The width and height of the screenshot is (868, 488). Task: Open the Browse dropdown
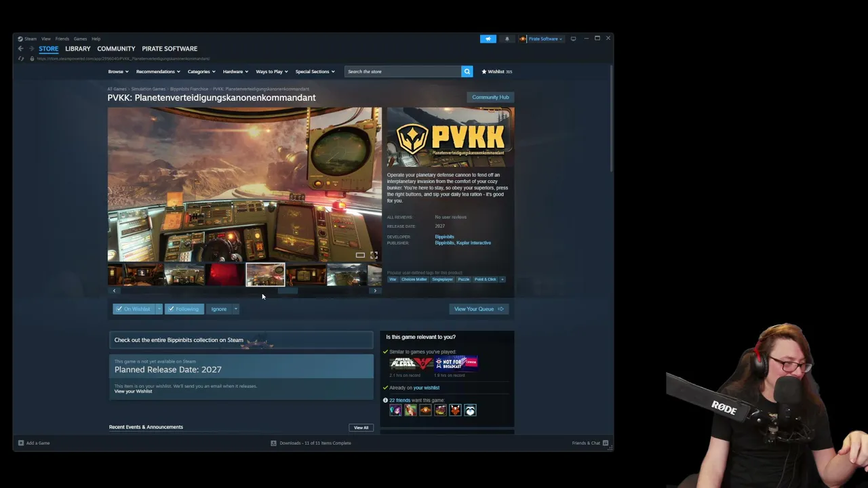pos(118,71)
